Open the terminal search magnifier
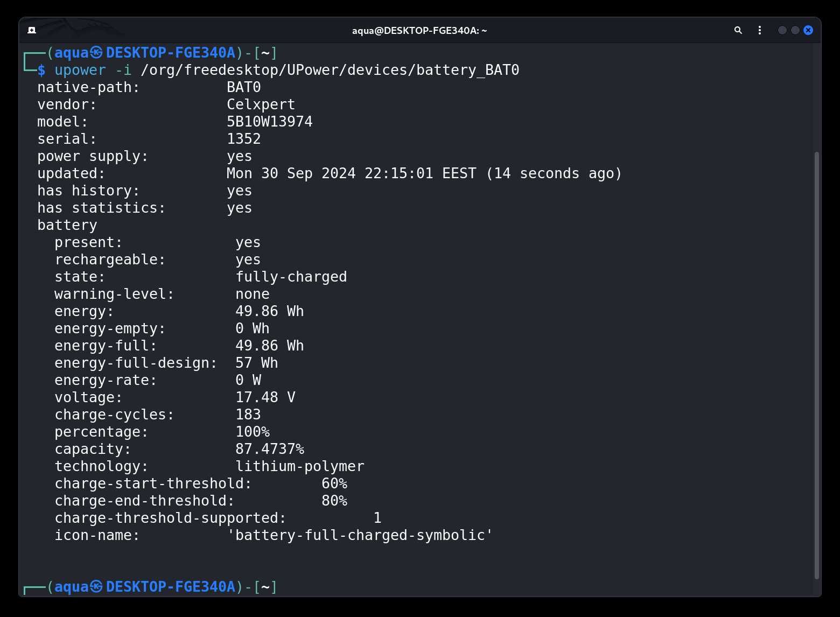840x617 pixels. click(x=738, y=30)
